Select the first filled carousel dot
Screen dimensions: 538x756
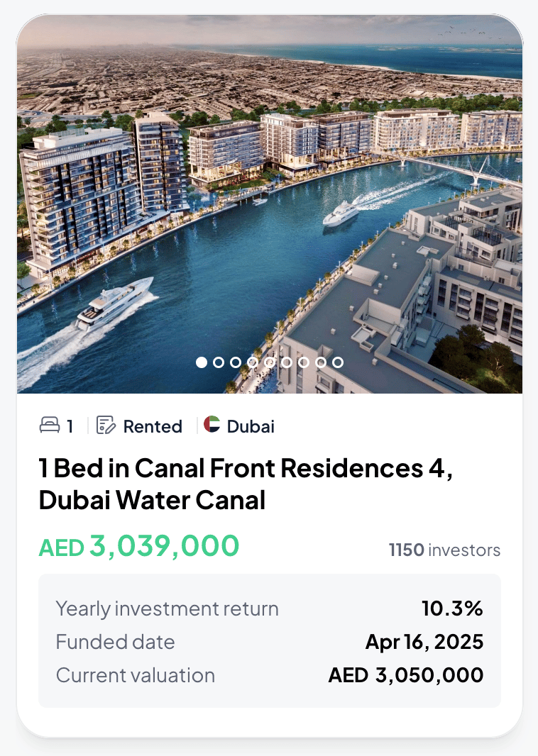pos(202,362)
